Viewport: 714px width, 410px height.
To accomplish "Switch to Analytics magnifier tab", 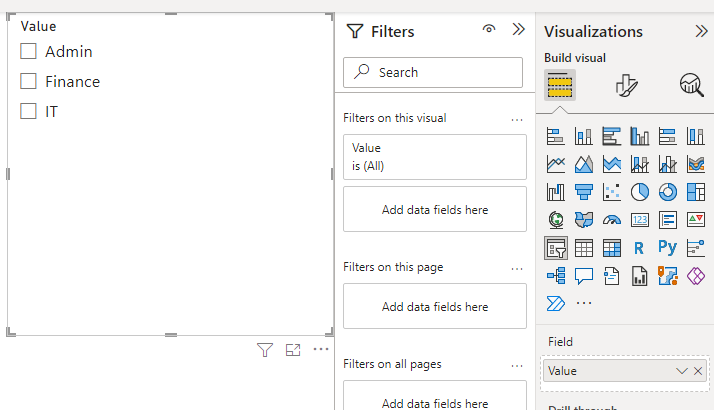I will pos(692,85).
